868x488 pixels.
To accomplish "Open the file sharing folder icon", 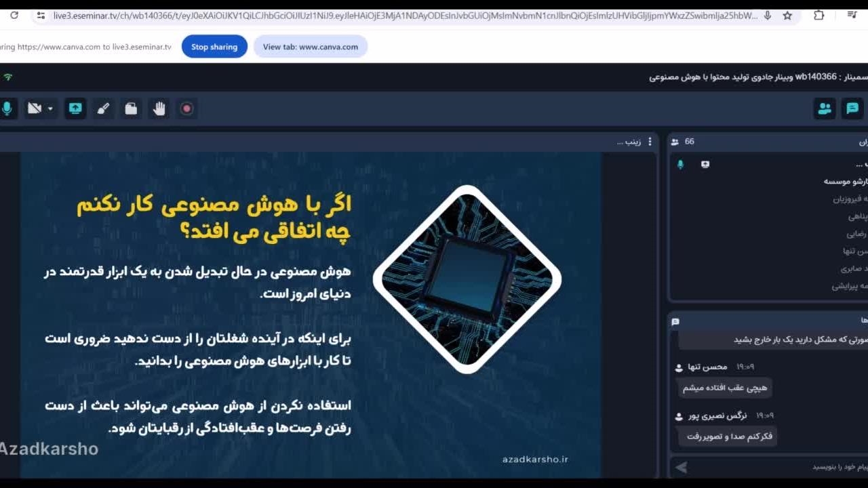I will (x=131, y=108).
